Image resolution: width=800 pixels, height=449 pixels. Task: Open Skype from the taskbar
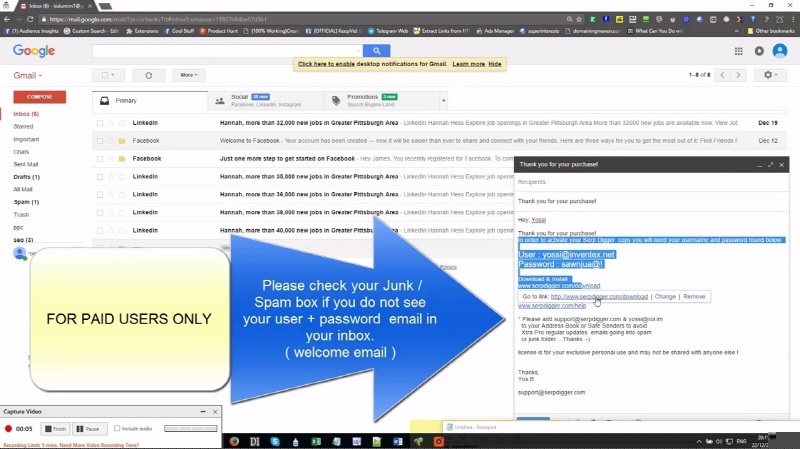275,441
